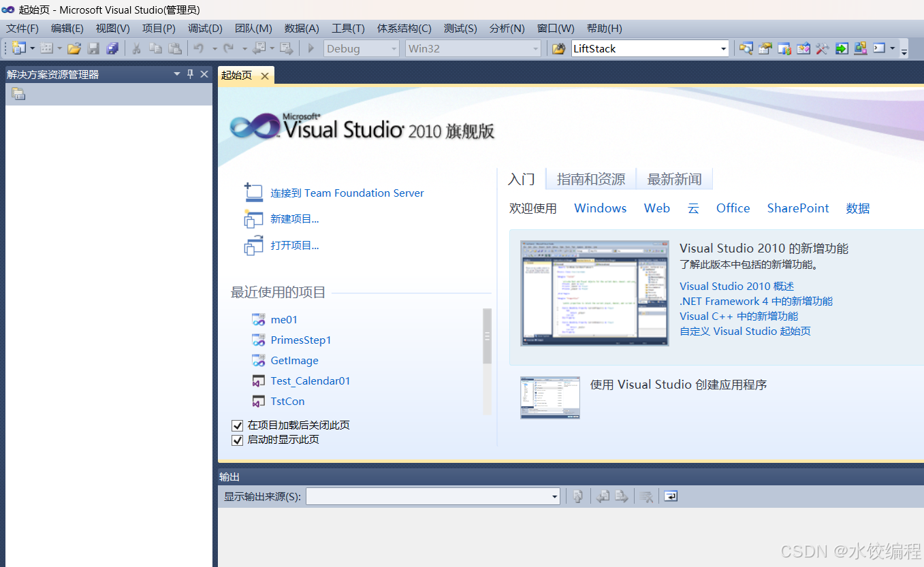
Task: Click 连接到 Team Foundation Server link
Action: click(x=347, y=193)
